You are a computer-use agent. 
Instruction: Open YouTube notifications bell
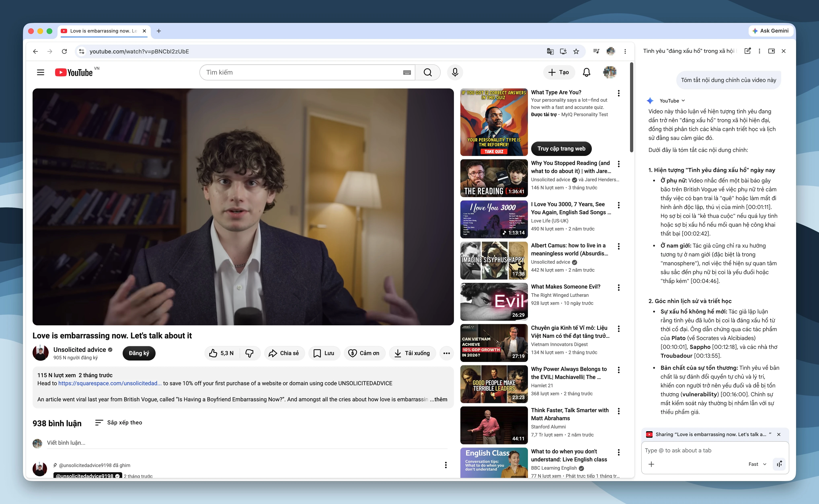point(587,72)
